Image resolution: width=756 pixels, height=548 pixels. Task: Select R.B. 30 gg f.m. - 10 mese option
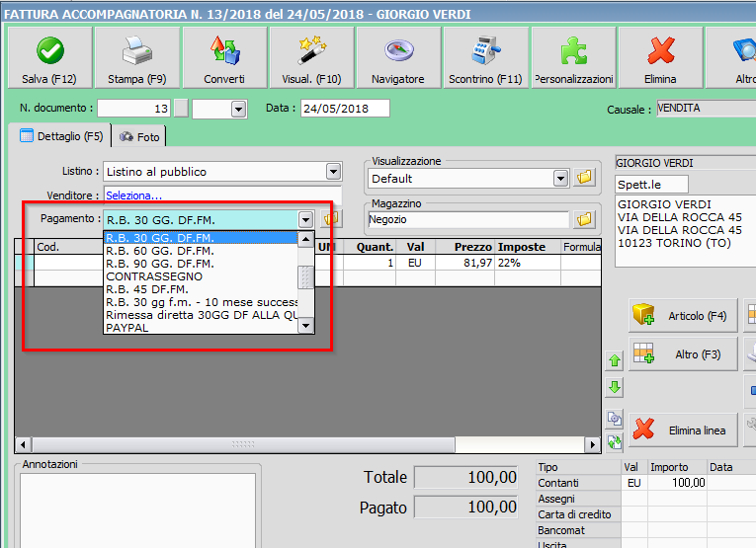click(201, 302)
